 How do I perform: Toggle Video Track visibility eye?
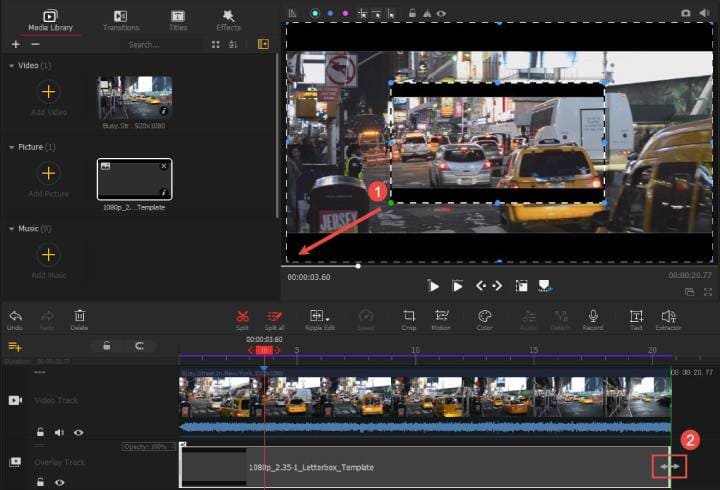point(78,433)
